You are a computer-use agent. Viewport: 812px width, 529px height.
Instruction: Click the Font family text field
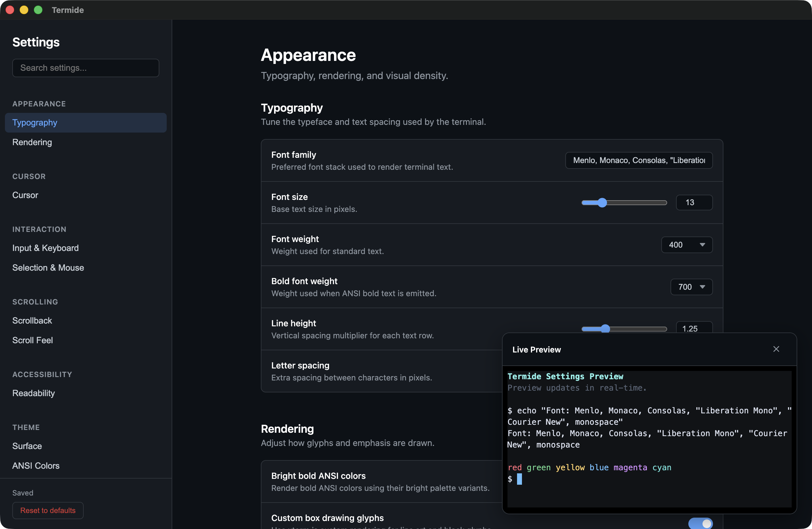tap(639, 160)
